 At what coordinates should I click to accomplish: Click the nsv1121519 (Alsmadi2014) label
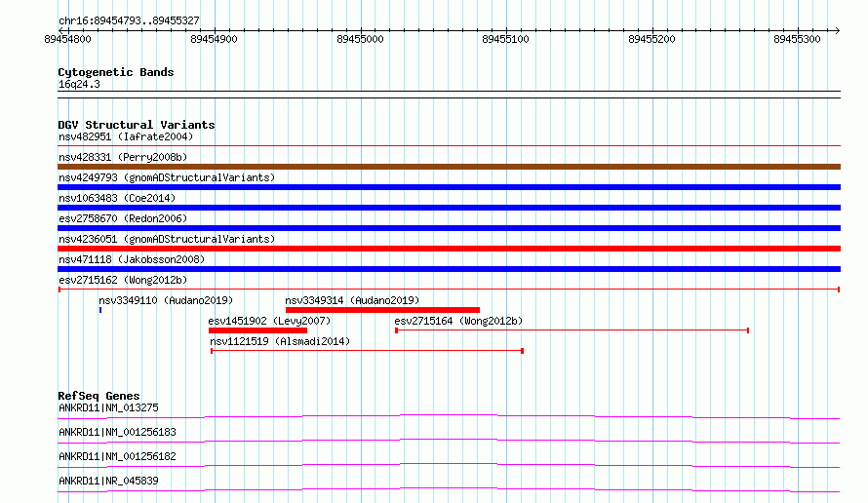[x=280, y=341]
